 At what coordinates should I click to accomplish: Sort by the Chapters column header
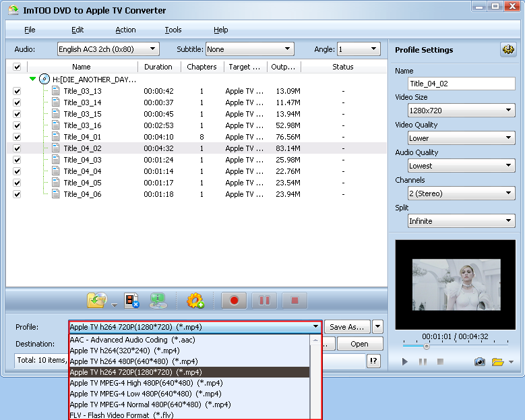[x=202, y=67]
